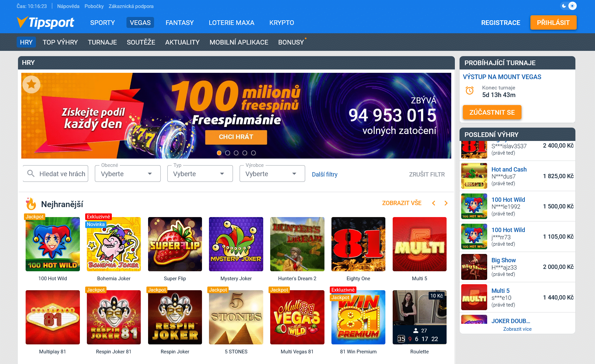Click the Tipsport logo
Viewport: 595px width, 364px height.
pos(46,22)
